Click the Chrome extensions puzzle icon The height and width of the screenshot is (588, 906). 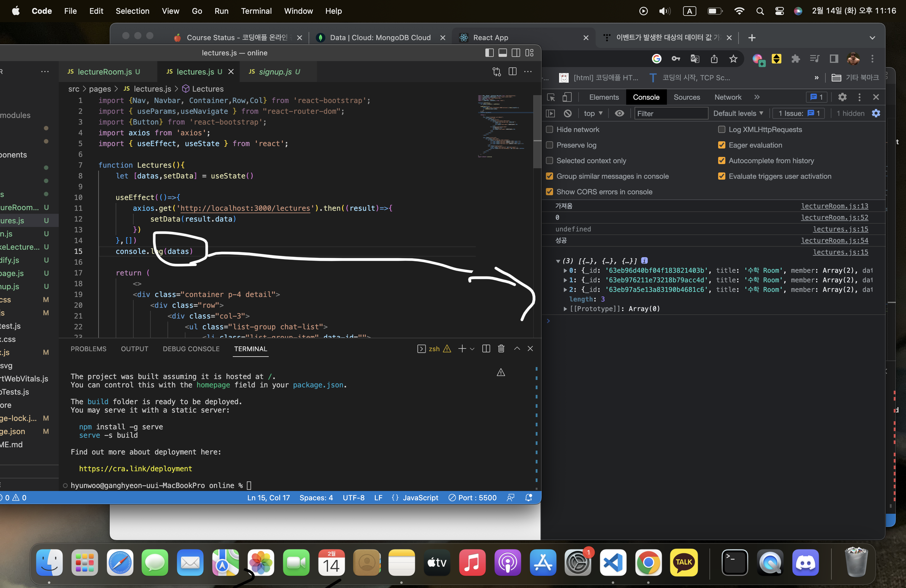(x=795, y=59)
